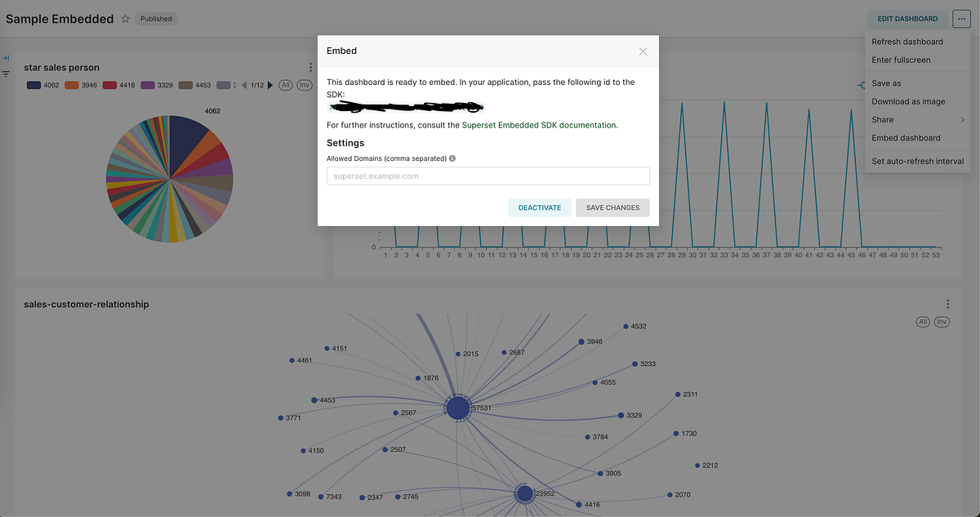Click the three-dot menu beside EDIT DASHBOARD

[x=961, y=18]
